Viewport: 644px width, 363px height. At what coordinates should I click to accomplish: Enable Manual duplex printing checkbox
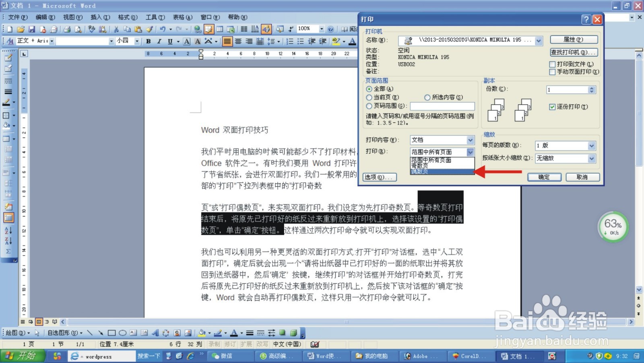click(552, 72)
